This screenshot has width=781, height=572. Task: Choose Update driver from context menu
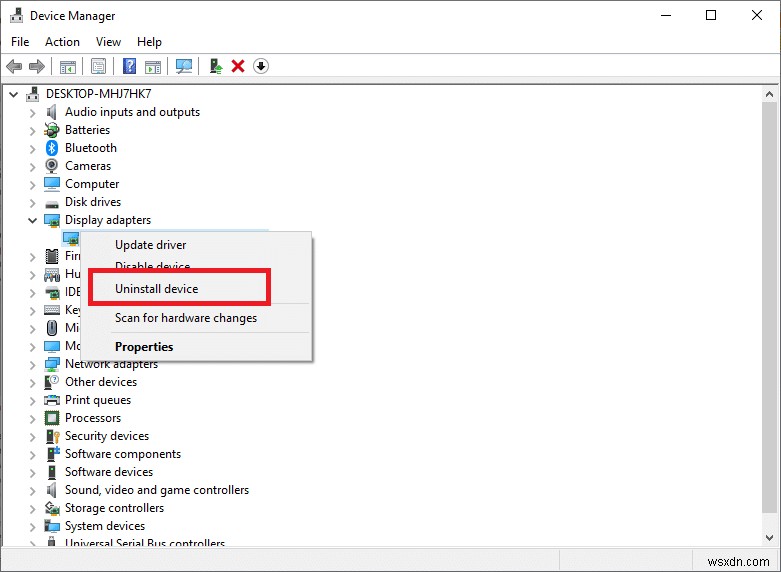click(x=150, y=245)
